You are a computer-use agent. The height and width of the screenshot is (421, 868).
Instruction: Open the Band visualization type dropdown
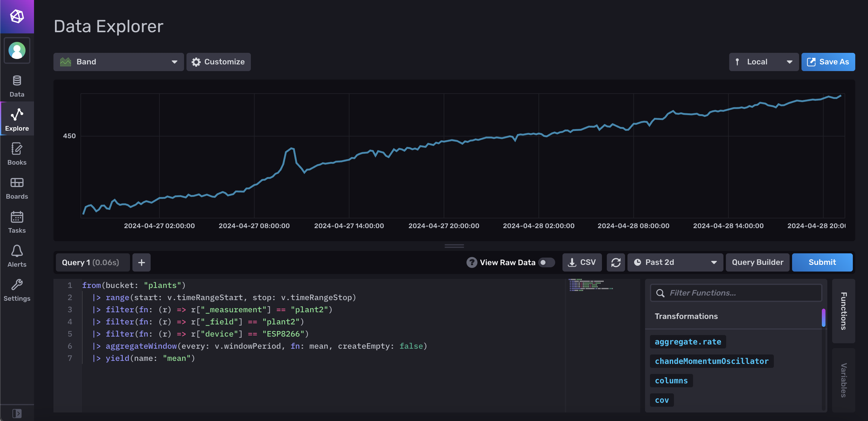coord(118,62)
